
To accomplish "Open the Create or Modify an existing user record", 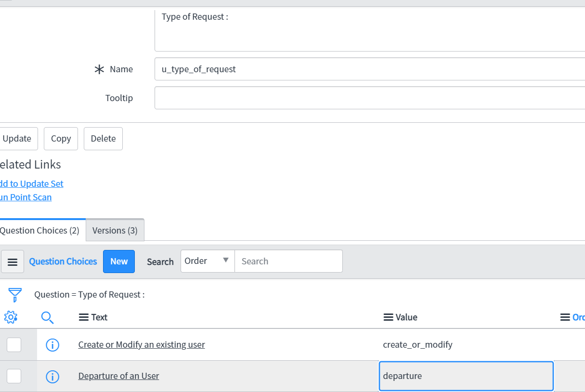I will coord(142,345).
